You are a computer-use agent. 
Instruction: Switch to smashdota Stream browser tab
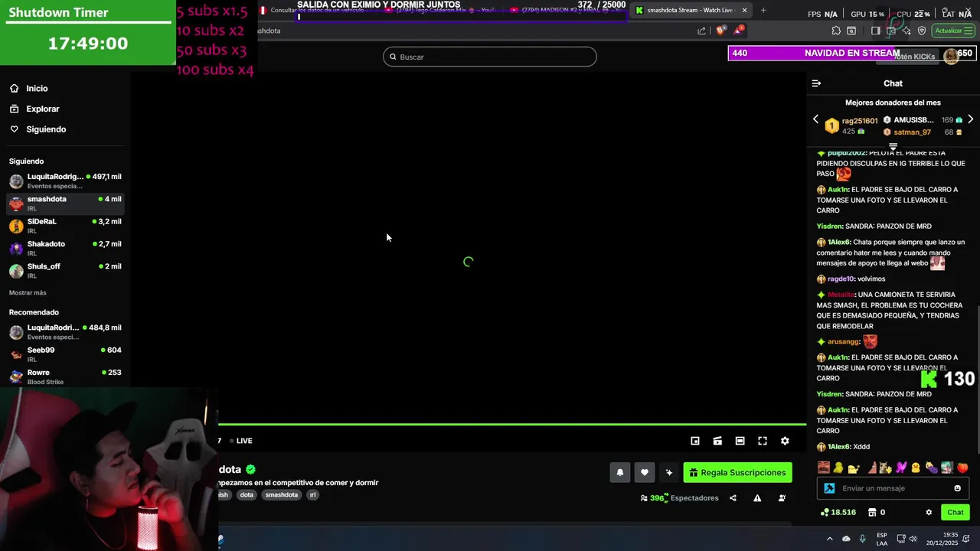(689, 10)
